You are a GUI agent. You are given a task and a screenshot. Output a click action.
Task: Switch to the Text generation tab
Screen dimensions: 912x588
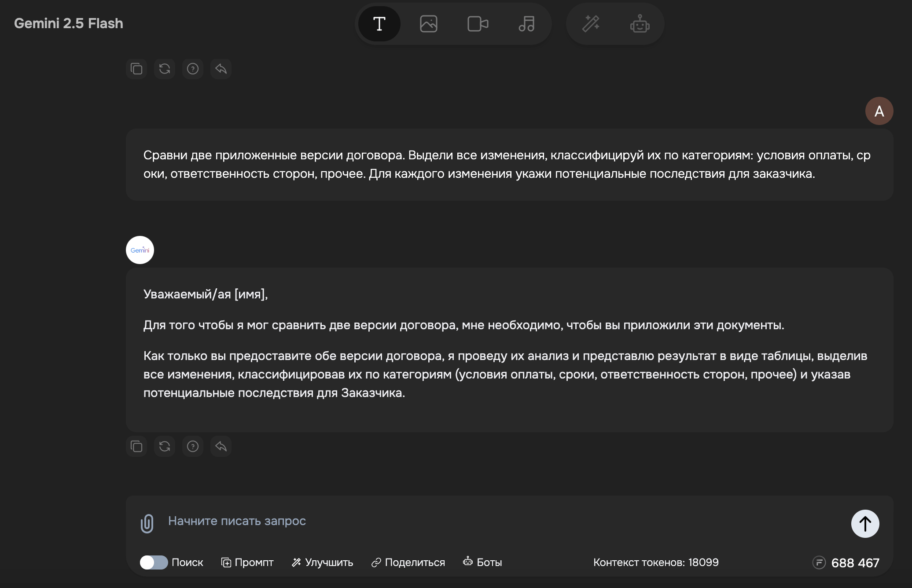click(x=379, y=24)
